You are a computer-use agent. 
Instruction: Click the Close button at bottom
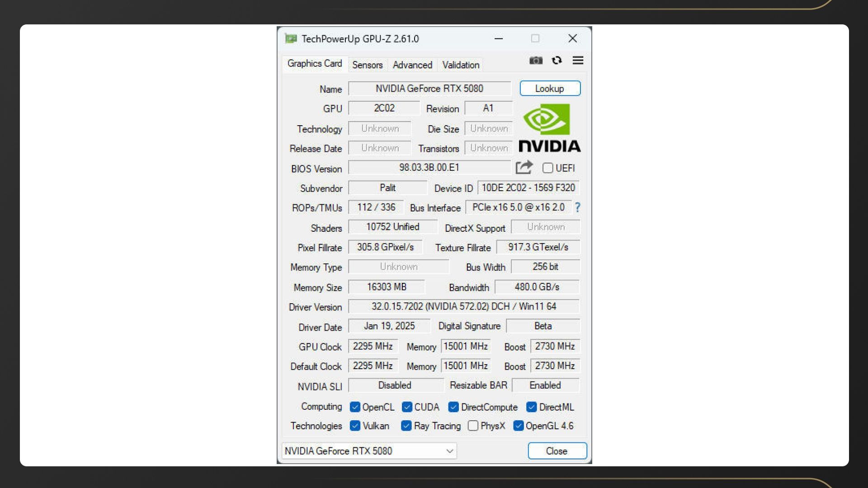pos(557,451)
